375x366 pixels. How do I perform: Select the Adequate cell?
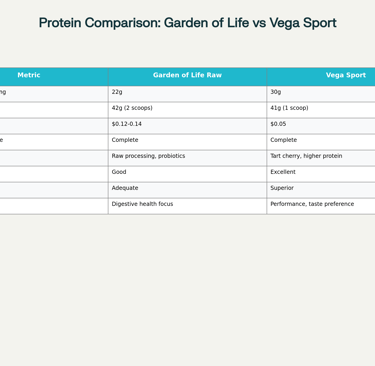[x=187, y=190]
